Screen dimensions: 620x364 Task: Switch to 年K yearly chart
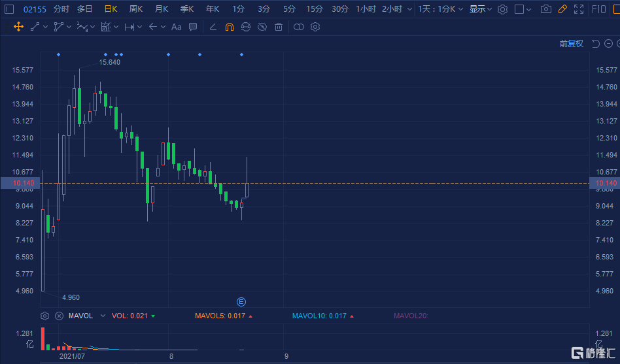pos(213,9)
